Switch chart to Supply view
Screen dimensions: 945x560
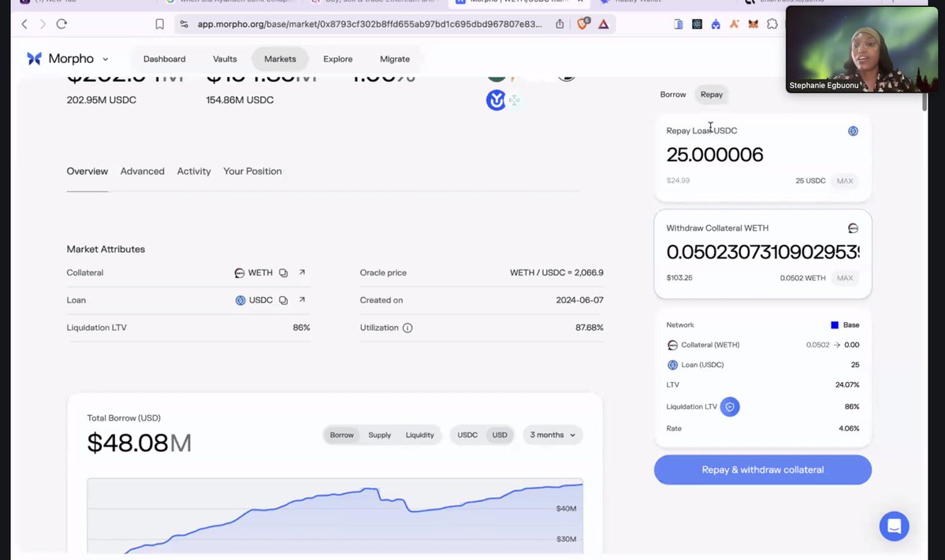tap(380, 435)
